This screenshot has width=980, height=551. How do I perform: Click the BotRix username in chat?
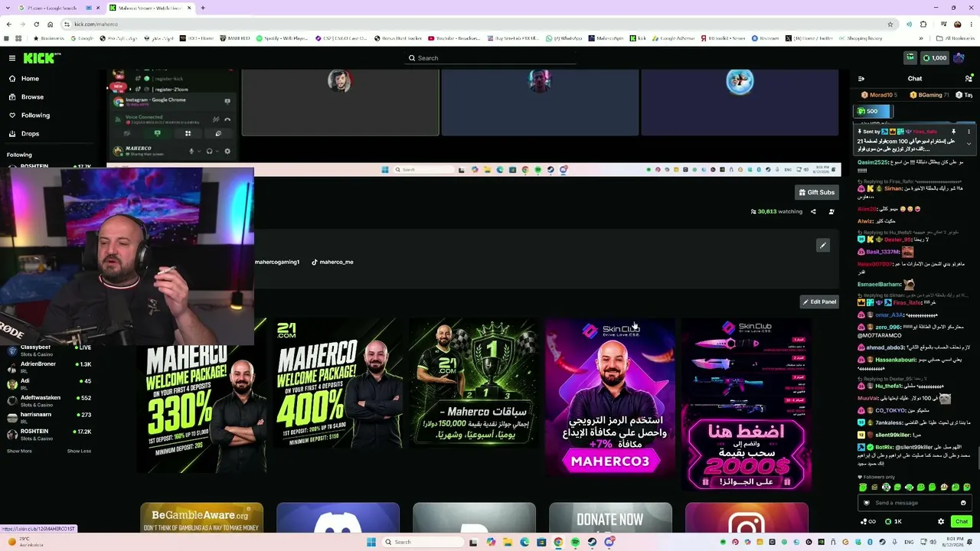tap(884, 447)
